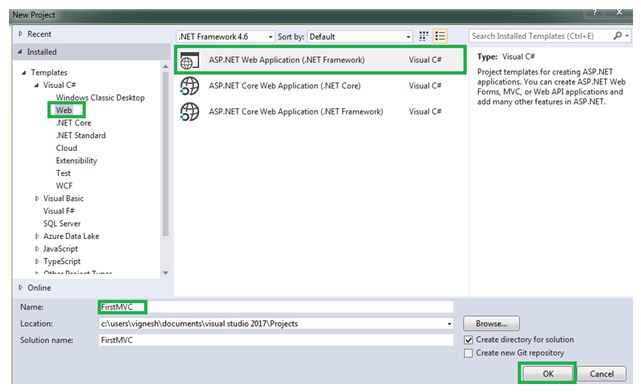The height and width of the screenshot is (392, 641).
Task: Open the Sort by Default dropdown
Action: point(360,37)
